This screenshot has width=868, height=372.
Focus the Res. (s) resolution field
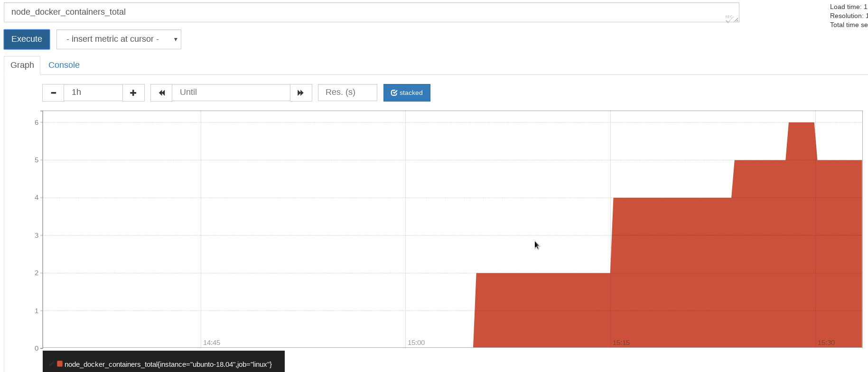tap(347, 93)
